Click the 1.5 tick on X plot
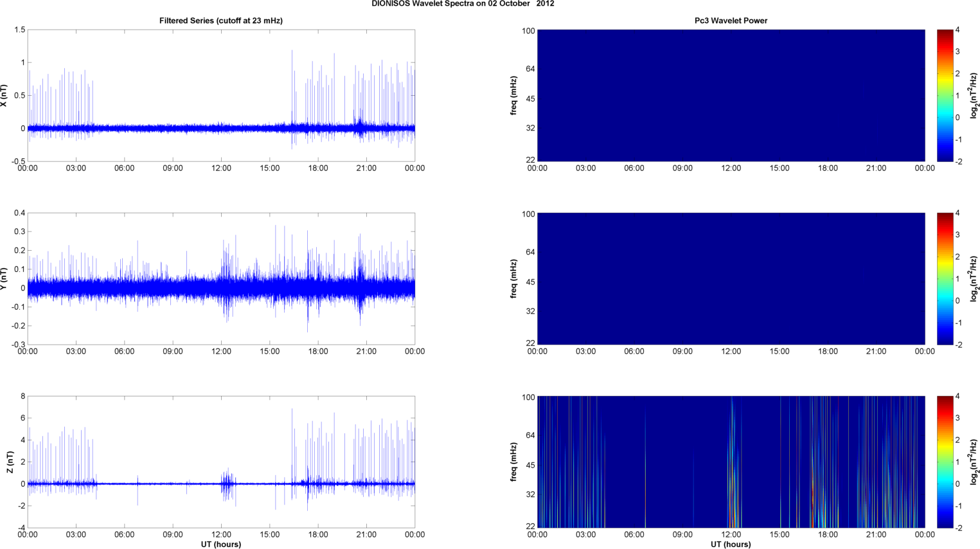The image size is (980, 549). tap(19, 30)
